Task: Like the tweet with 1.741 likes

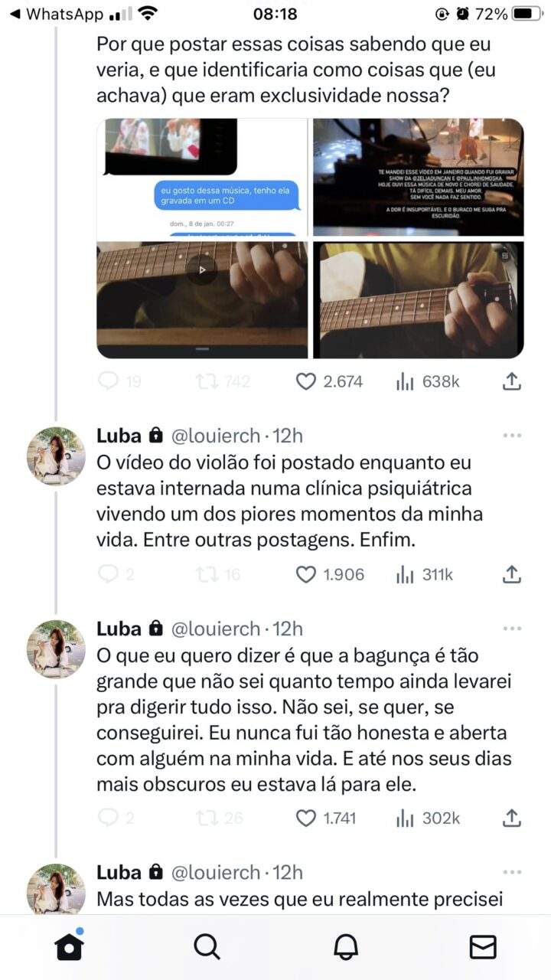Action: [306, 818]
